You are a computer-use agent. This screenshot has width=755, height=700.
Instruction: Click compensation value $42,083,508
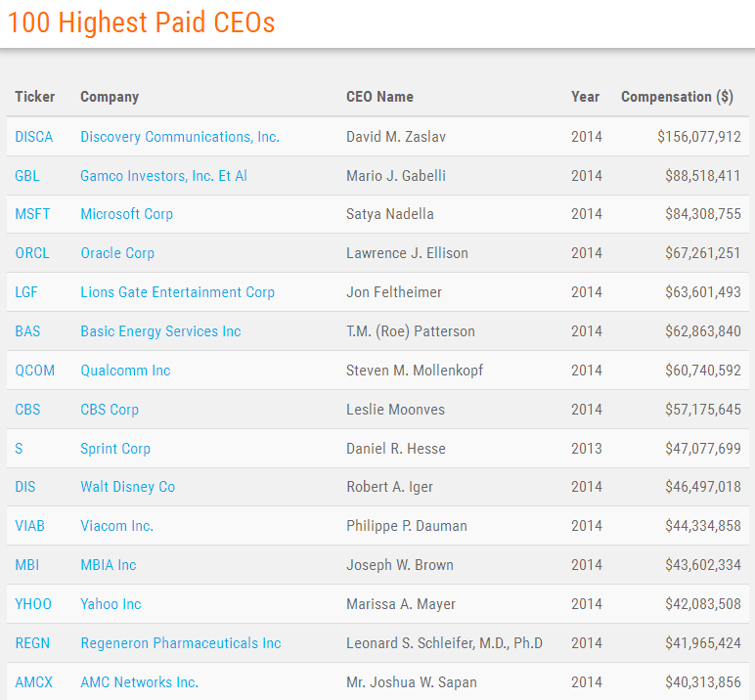point(703,604)
